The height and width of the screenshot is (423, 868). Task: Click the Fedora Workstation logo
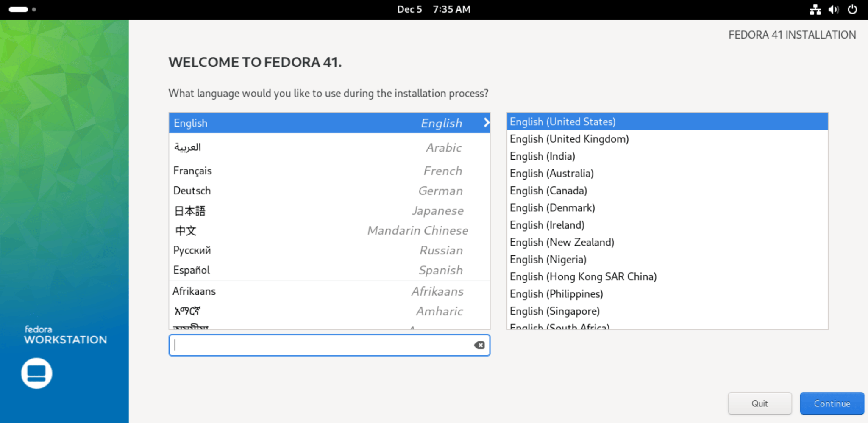36,373
